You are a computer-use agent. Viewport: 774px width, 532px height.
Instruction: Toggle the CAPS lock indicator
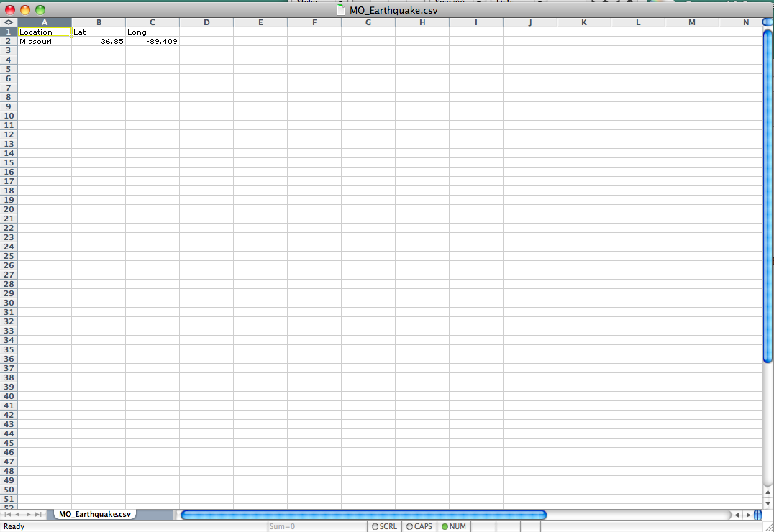[419, 527]
